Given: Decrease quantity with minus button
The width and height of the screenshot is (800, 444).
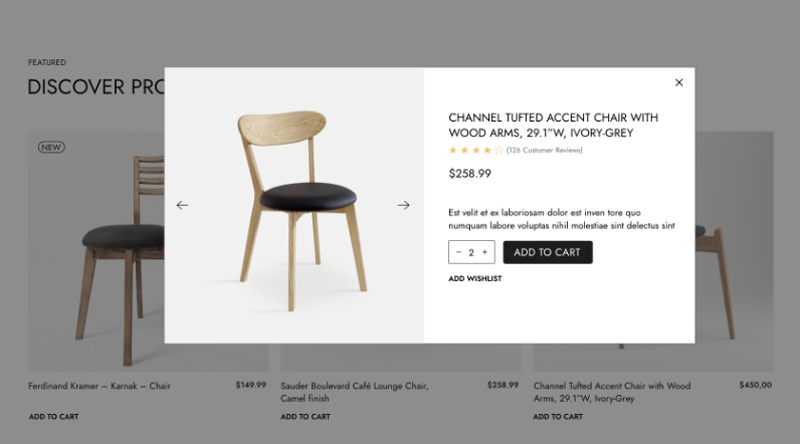Looking at the screenshot, I should coord(459,253).
